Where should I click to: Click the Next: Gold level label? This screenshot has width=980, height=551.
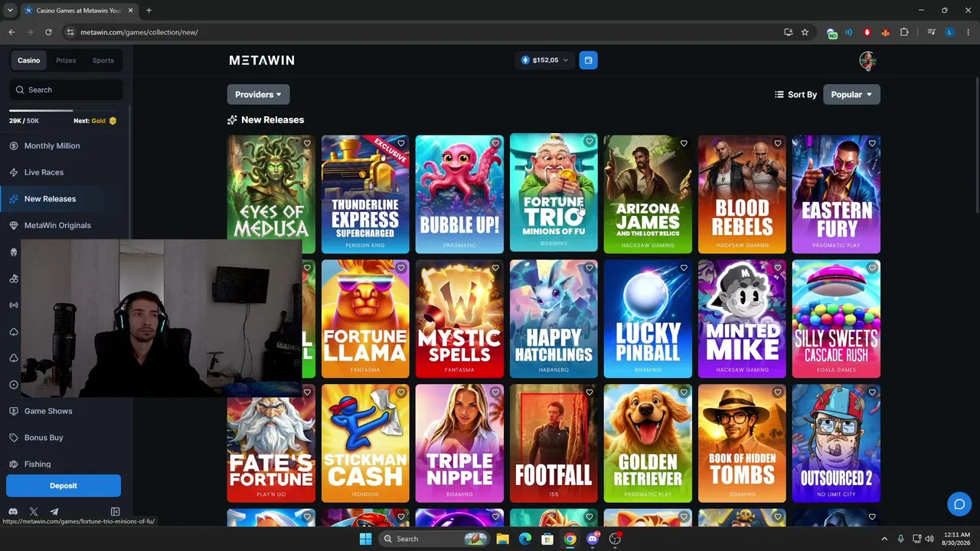coord(95,121)
